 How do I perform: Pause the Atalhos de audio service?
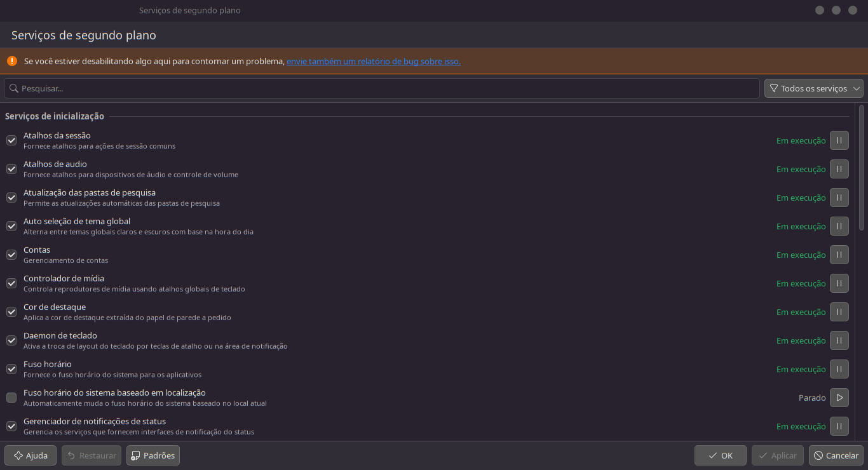(x=839, y=169)
